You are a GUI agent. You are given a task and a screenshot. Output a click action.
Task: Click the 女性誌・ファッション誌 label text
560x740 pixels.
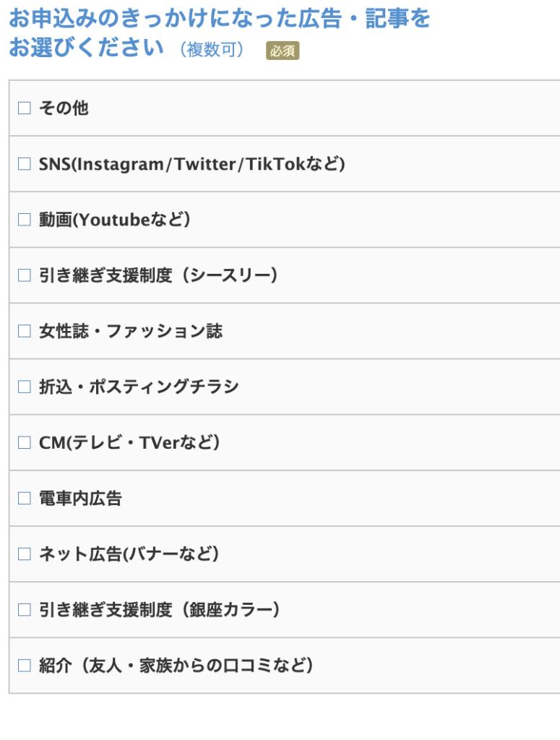coord(131,331)
